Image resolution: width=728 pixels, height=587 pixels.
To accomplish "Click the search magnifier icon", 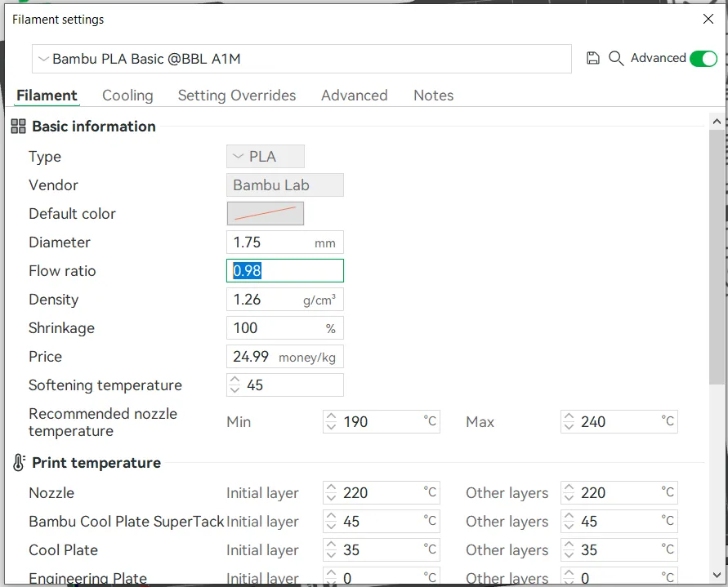I will coord(616,58).
